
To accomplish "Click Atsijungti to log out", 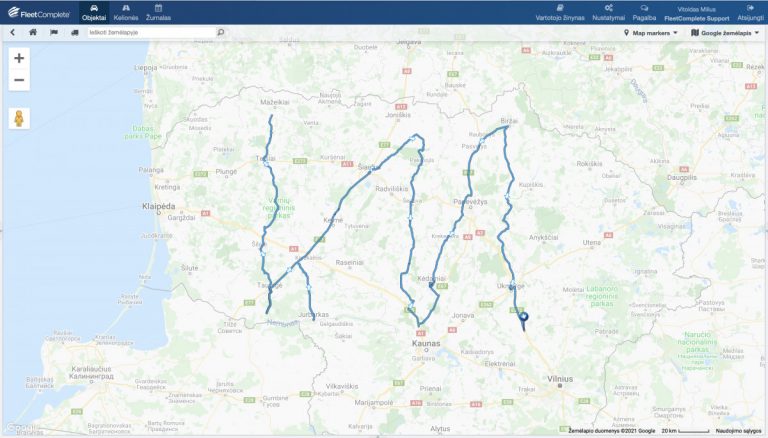I will point(750,13).
